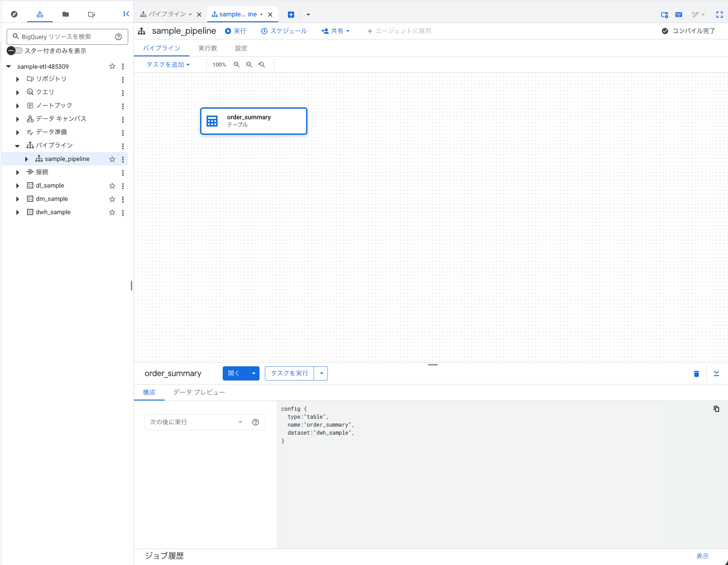The height and width of the screenshot is (565, 728).
Task: Star the sample_pipeline item
Action: coord(112,159)
